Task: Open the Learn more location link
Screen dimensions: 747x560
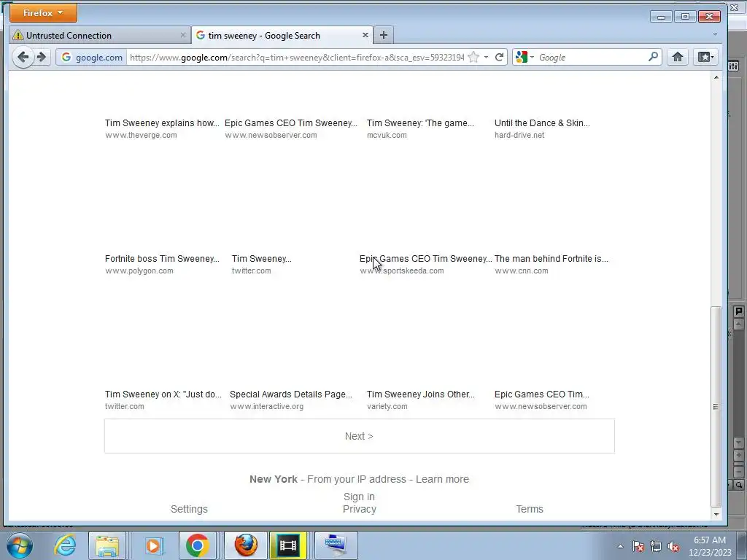Action: 442,479
